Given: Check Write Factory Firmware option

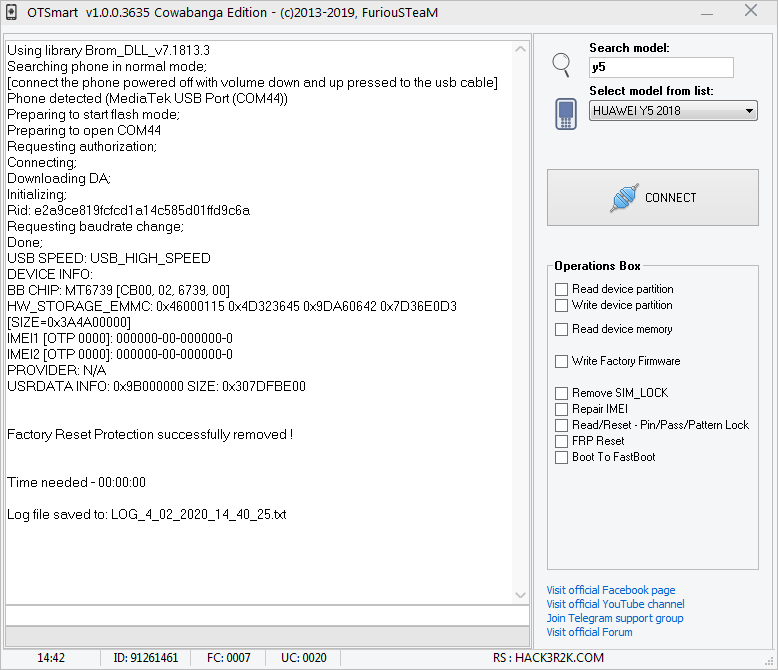Looking at the screenshot, I should click(561, 361).
